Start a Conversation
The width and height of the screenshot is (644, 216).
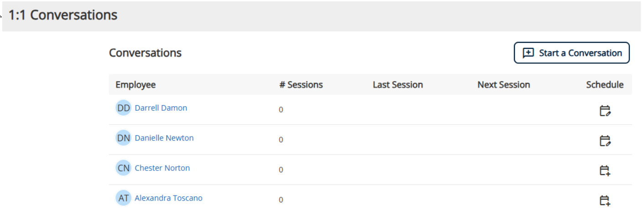(572, 53)
